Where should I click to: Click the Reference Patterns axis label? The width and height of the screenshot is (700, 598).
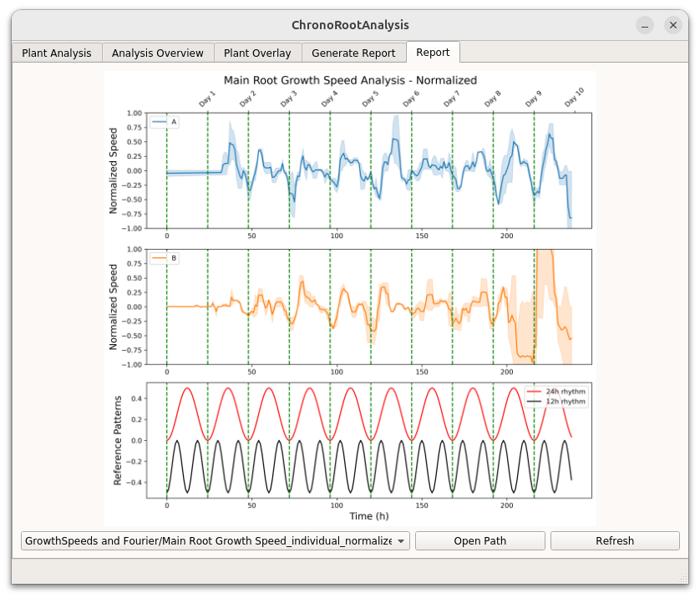[x=118, y=440]
